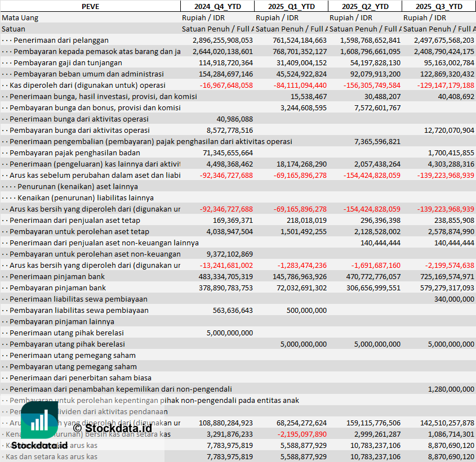Screen dimensions: 476x462
Task: Select the PEVE header cell
Action: (90, 6)
